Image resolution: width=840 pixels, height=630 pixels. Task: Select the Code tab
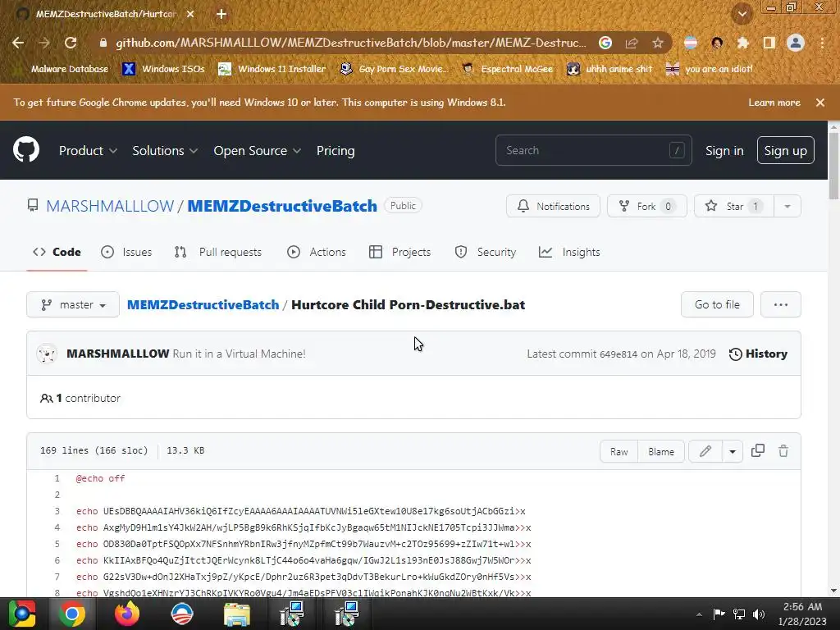pos(57,252)
